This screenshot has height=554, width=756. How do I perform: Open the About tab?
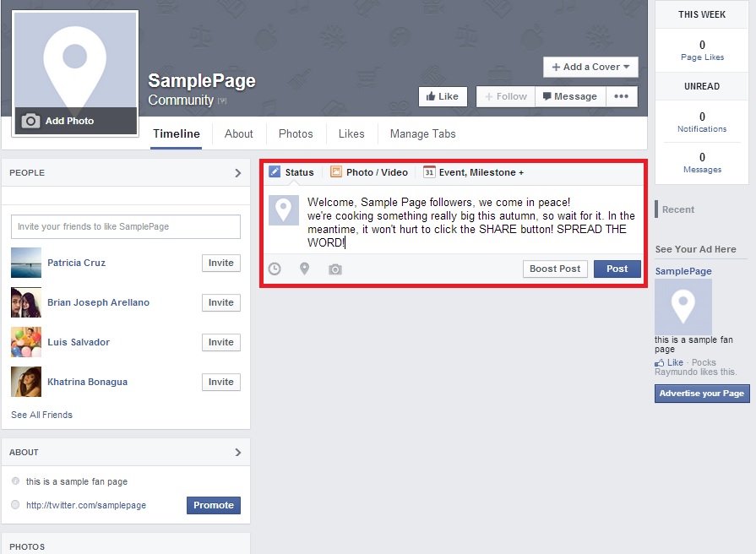pyautogui.click(x=239, y=134)
